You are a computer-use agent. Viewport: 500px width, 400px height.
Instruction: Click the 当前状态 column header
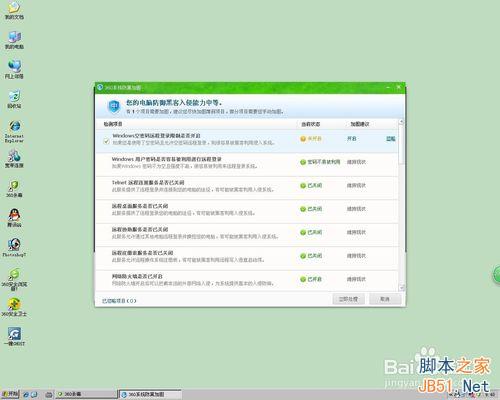click(311, 124)
